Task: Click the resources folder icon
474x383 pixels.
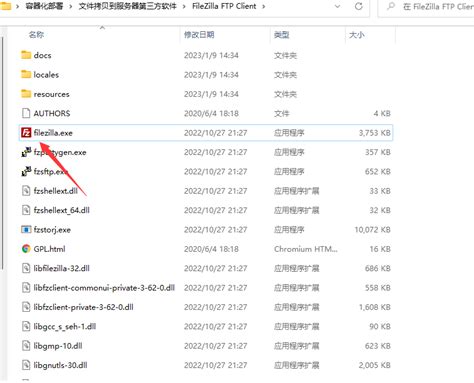Action: pyautogui.click(x=26, y=94)
